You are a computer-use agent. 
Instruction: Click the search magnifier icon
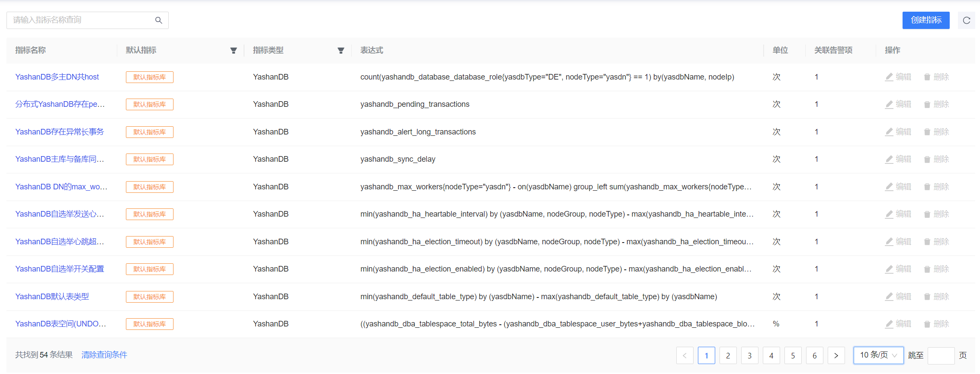point(159,20)
